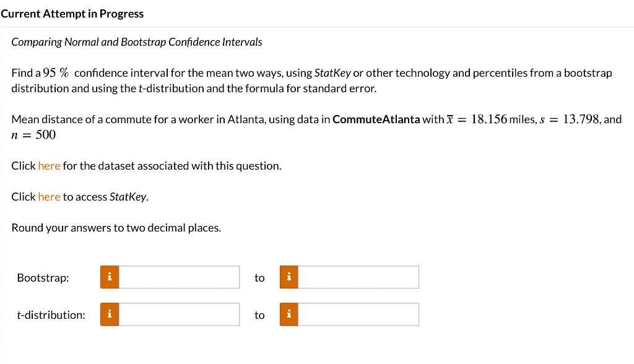Click the Bootstrap lower bound answer field
The width and height of the screenshot is (634, 364).
click(180, 277)
